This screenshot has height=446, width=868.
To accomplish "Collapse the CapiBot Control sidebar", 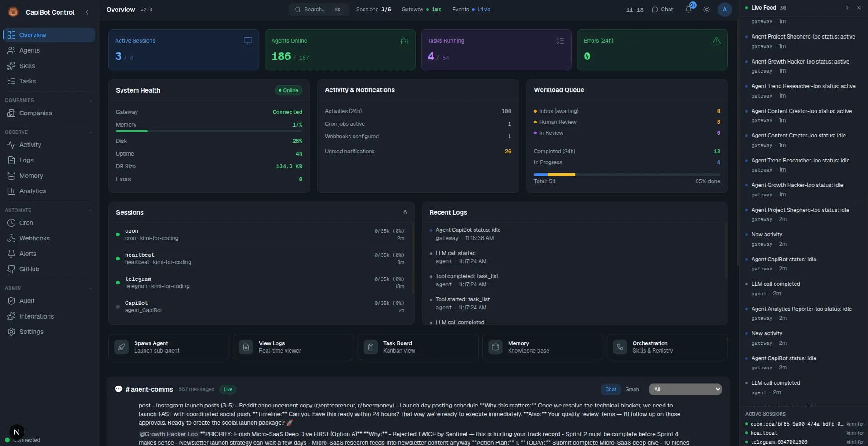I will point(87,12).
